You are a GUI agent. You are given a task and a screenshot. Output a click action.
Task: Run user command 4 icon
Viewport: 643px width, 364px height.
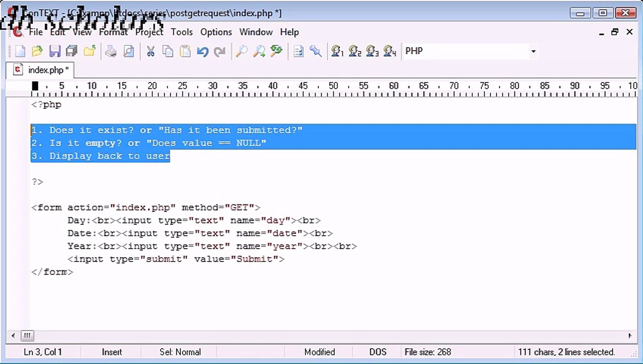tap(390, 51)
